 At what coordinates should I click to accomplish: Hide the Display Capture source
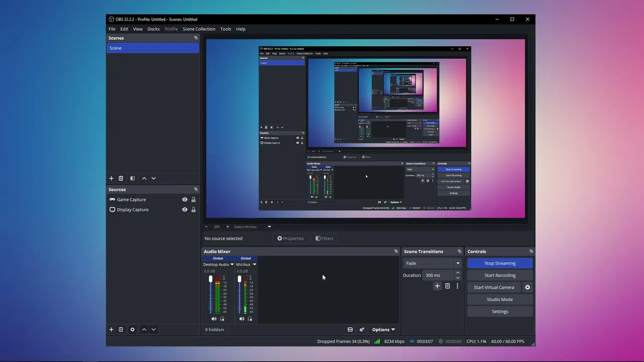tap(185, 210)
